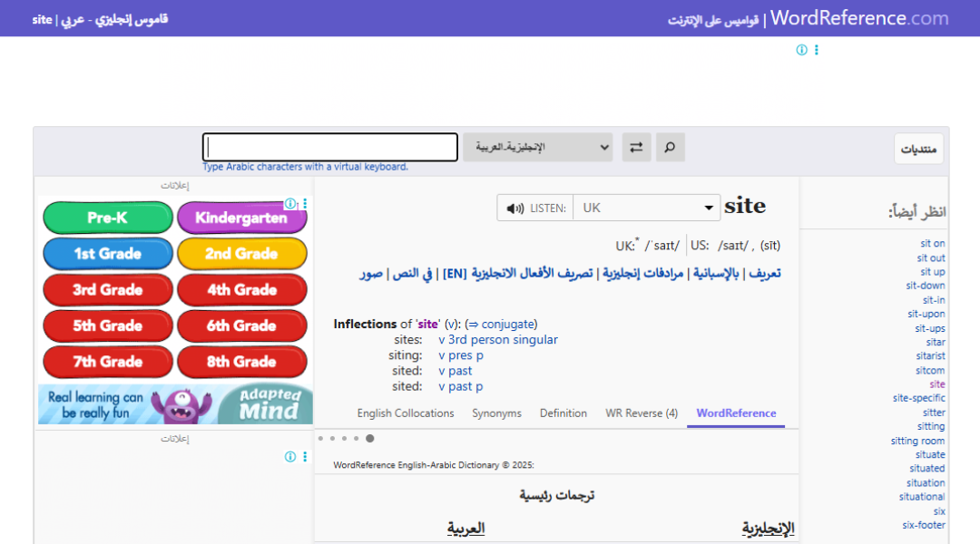The height and width of the screenshot is (544, 980).
Task: Open 'six-footer' in the see-also list
Action: pyautogui.click(x=924, y=525)
